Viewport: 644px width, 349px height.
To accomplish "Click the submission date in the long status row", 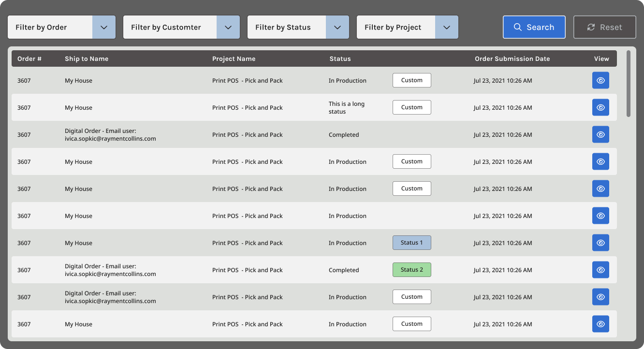I will (x=503, y=108).
